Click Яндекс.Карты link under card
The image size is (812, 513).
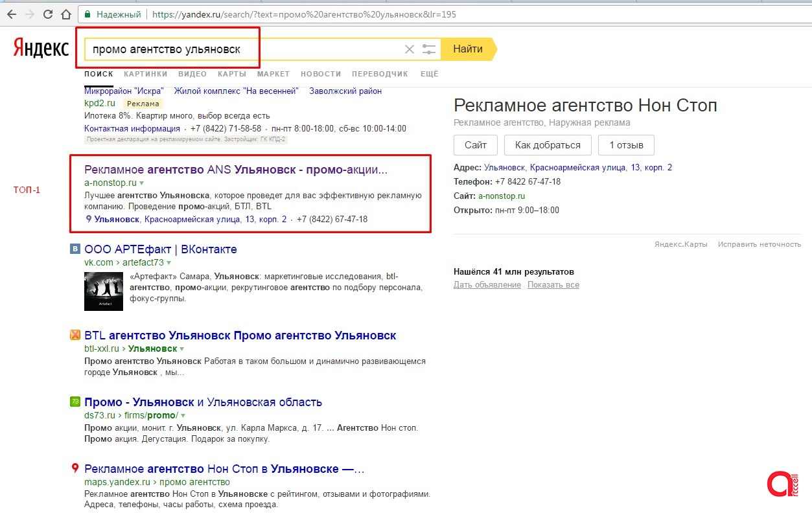[680, 244]
